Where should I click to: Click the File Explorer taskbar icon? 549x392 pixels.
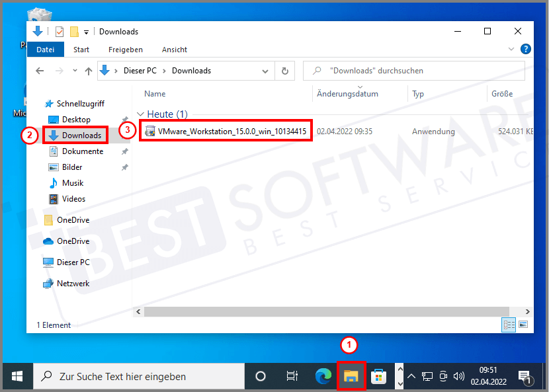point(350,376)
